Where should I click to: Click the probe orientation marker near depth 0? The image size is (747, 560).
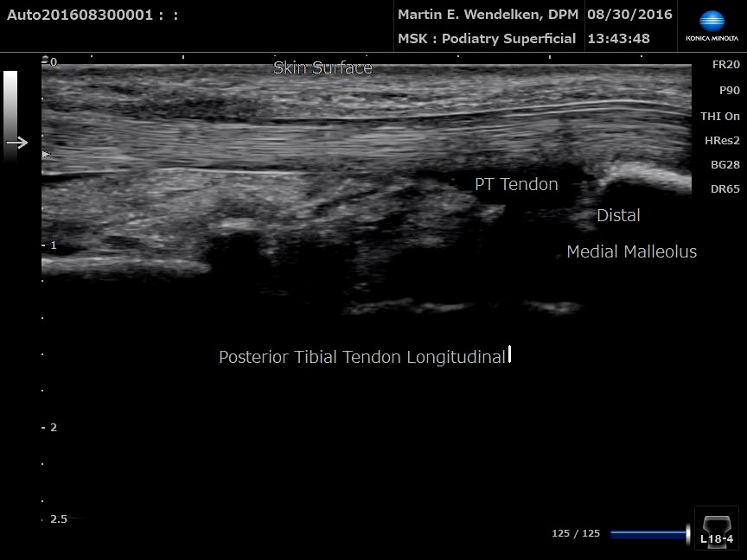(46, 59)
